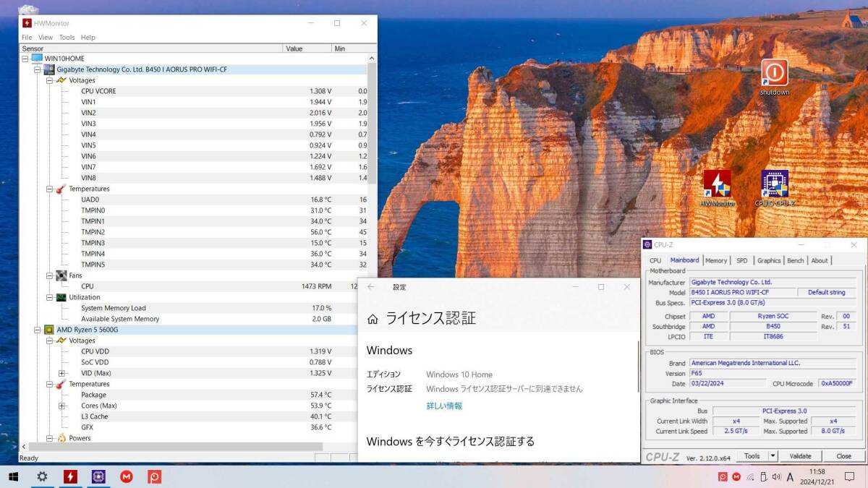Screen dimensions: 868x488
Task: Switch to the CPU tab in CPU-Z
Action: coord(655,260)
